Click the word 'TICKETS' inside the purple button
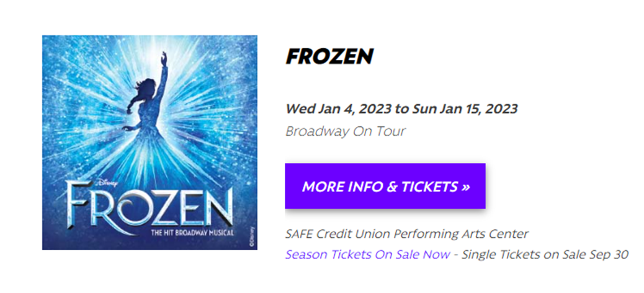Image resolution: width=644 pixels, height=293 pixels. 427,186
